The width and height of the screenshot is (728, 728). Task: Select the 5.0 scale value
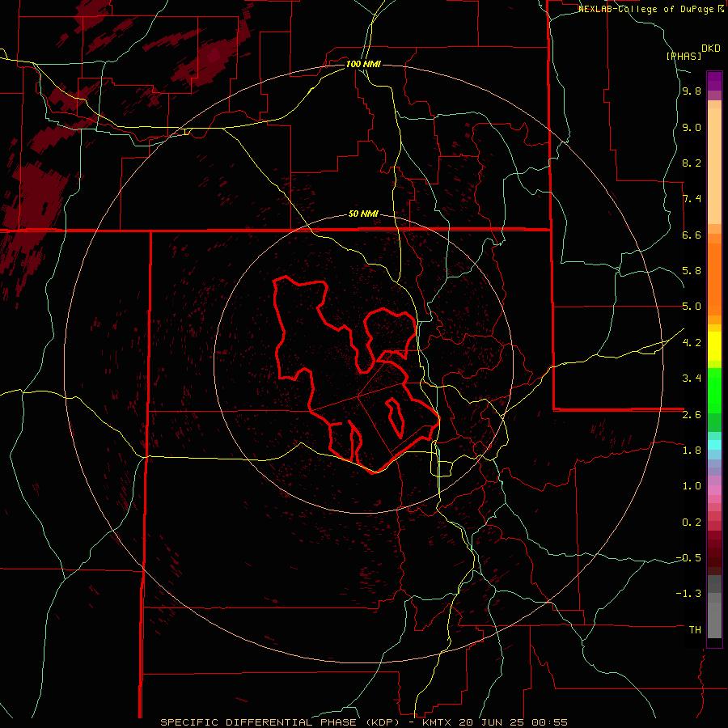pos(692,307)
